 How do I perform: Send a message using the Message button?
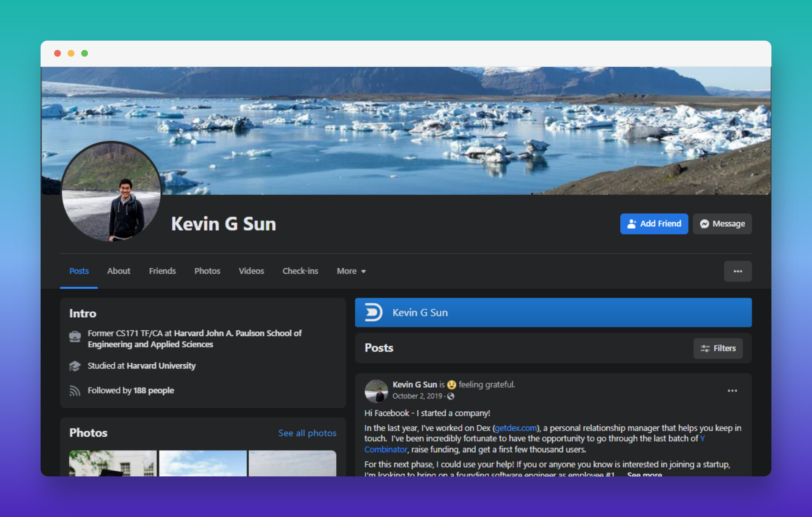coord(722,224)
